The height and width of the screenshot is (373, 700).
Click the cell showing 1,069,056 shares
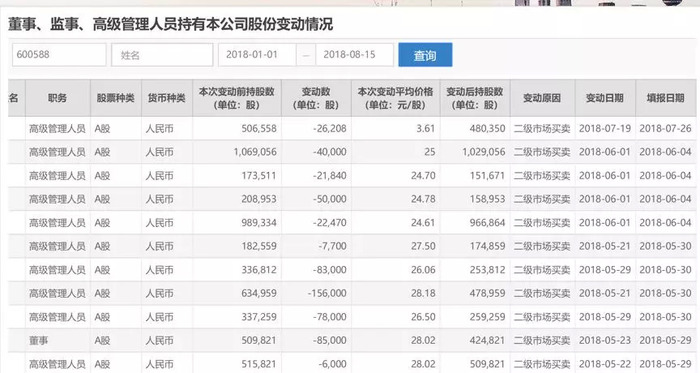[x=237, y=152]
